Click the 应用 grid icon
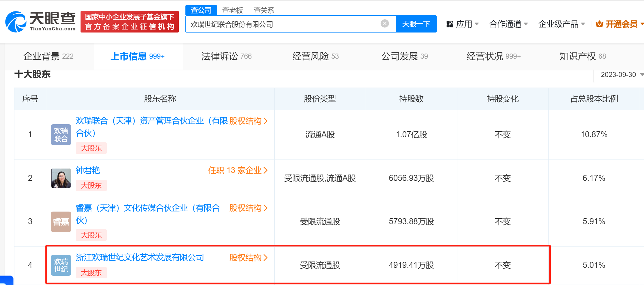 click(x=450, y=24)
